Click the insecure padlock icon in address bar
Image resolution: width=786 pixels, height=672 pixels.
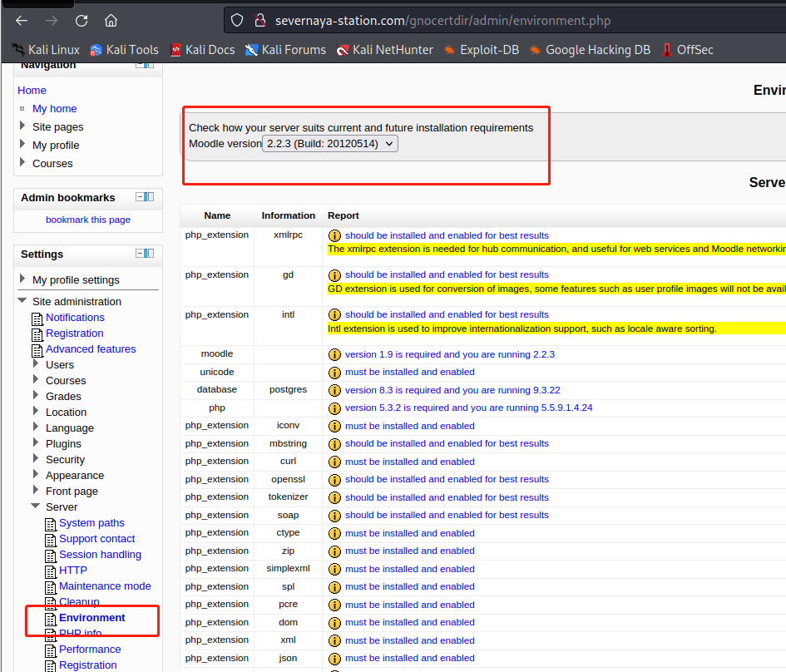[260, 21]
